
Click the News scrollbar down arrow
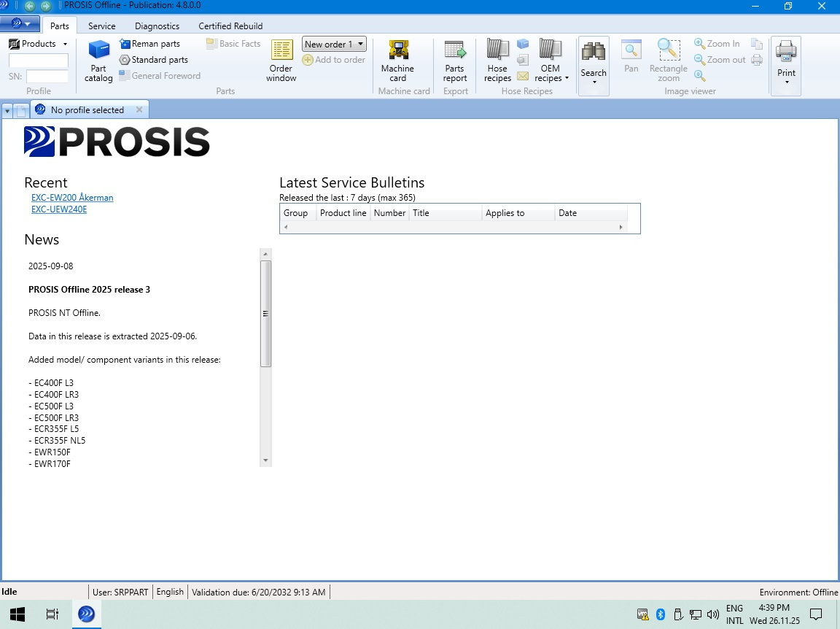click(x=265, y=461)
